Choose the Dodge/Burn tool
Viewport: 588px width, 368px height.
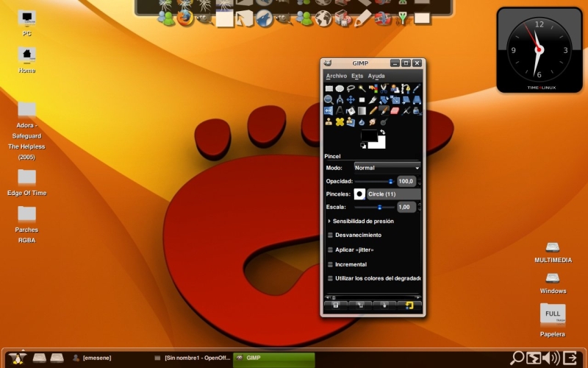[384, 122]
